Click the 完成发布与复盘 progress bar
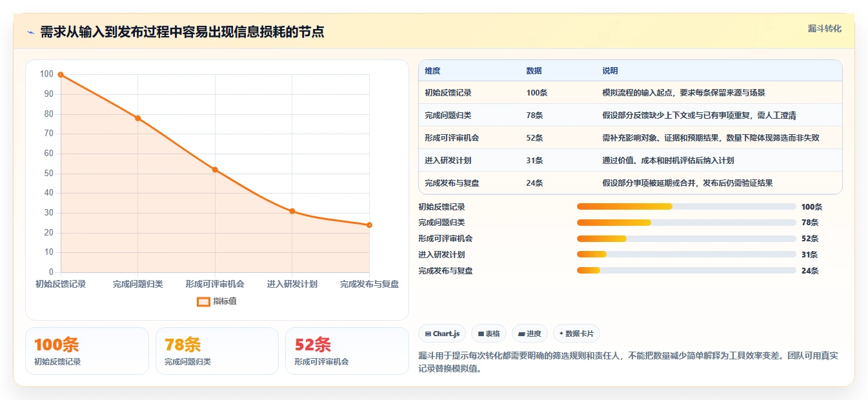This screenshot has width=868, height=400. point(687,270)
